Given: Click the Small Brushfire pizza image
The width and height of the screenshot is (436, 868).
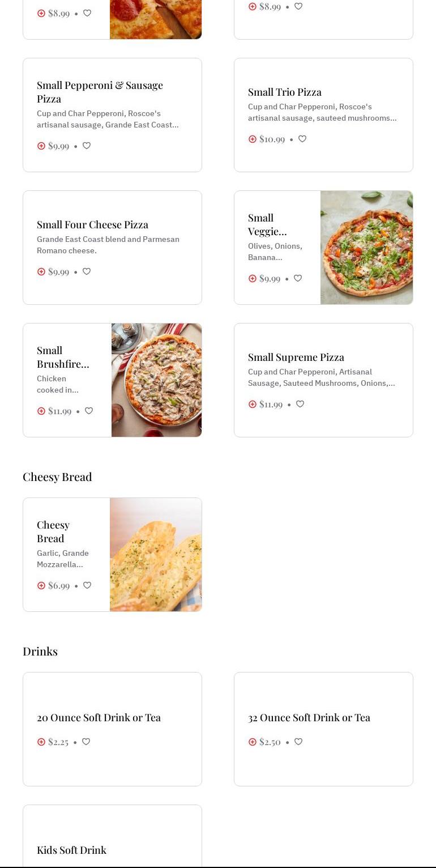Looking at the screenshot, I should [156, 380].
